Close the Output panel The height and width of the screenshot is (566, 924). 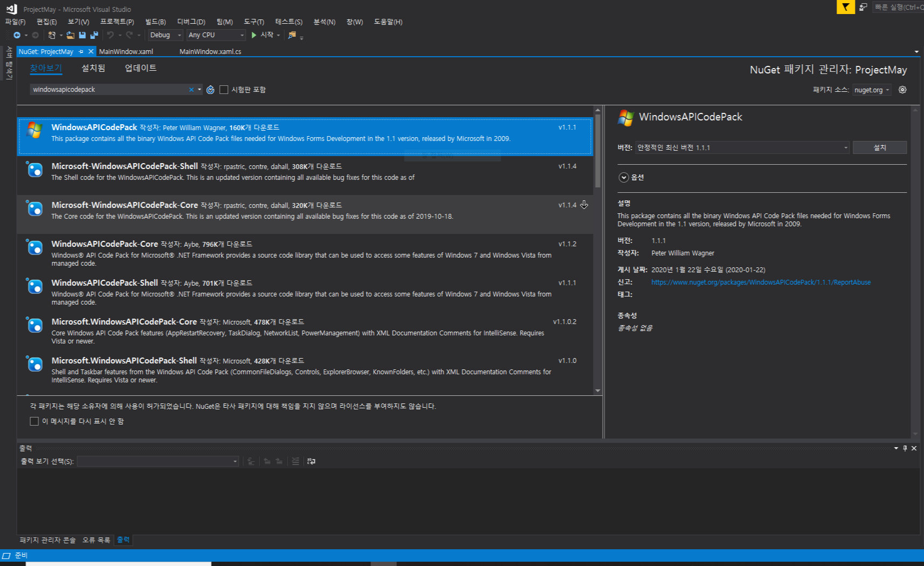click(914, 448)
